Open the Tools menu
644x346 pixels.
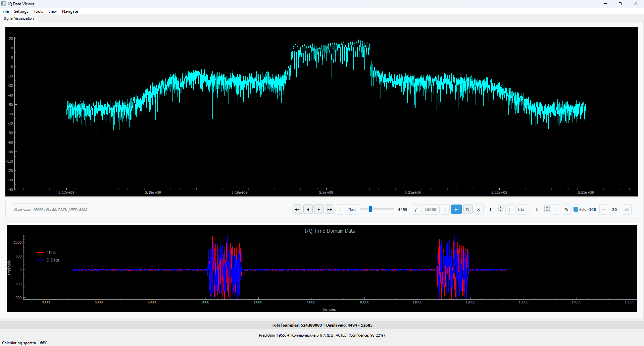(38, 11)
